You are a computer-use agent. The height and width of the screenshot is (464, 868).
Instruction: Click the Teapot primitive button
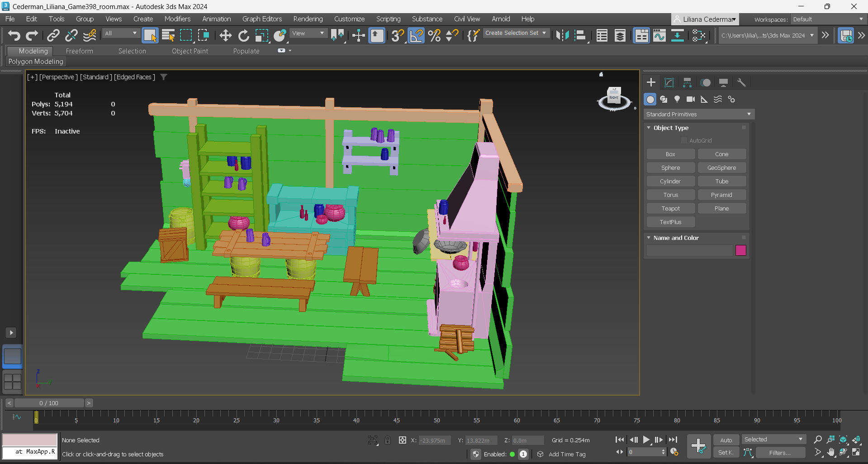pyautogui.click(x=670, y=208)
